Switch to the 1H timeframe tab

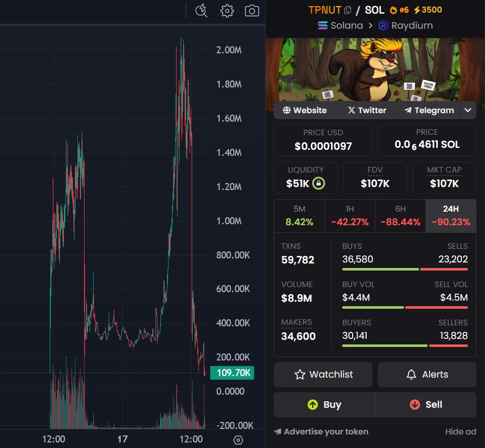[x=350, y=215]
